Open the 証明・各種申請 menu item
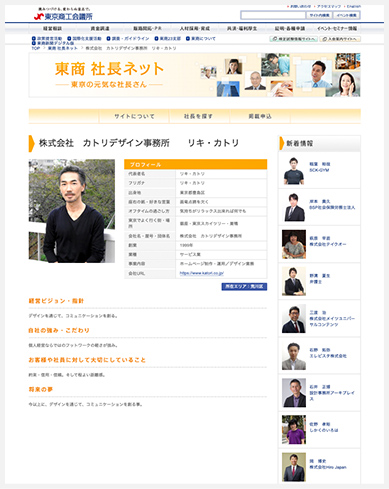Viewport: 389px width, 489px height. click(x=290, y=29)
